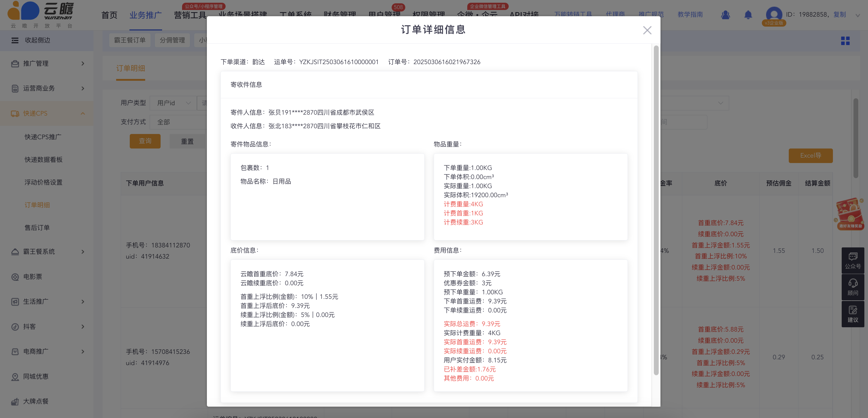Click the notification bell icon
Image resolution: width=868 pixels, height=418 pixels.
coord(748,15)
